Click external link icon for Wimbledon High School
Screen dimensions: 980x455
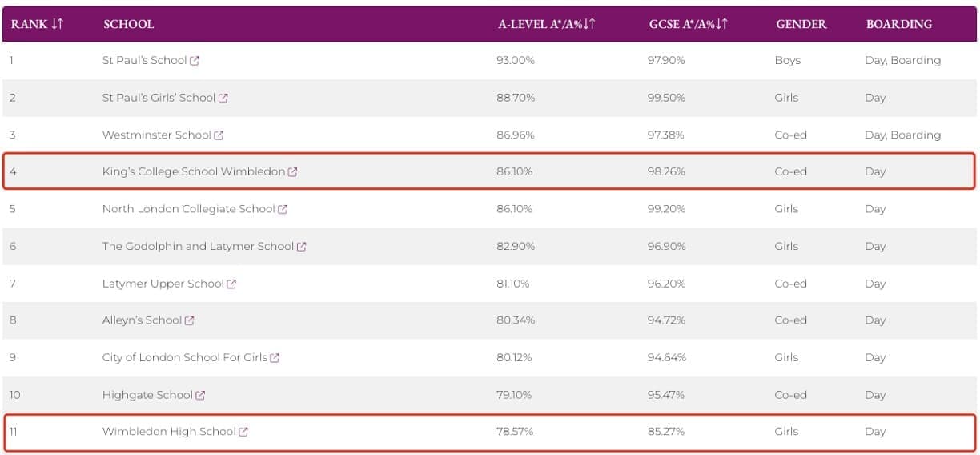(243, 432)
